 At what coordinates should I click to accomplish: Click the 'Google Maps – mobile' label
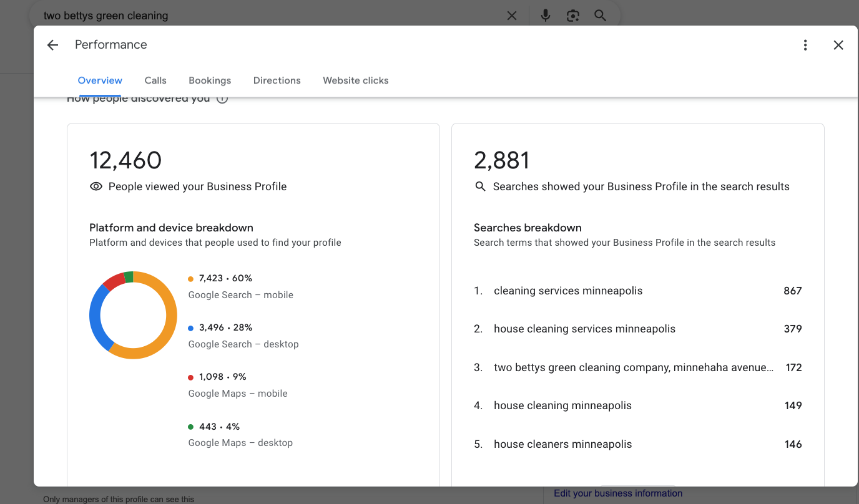(x=238, y=394)
